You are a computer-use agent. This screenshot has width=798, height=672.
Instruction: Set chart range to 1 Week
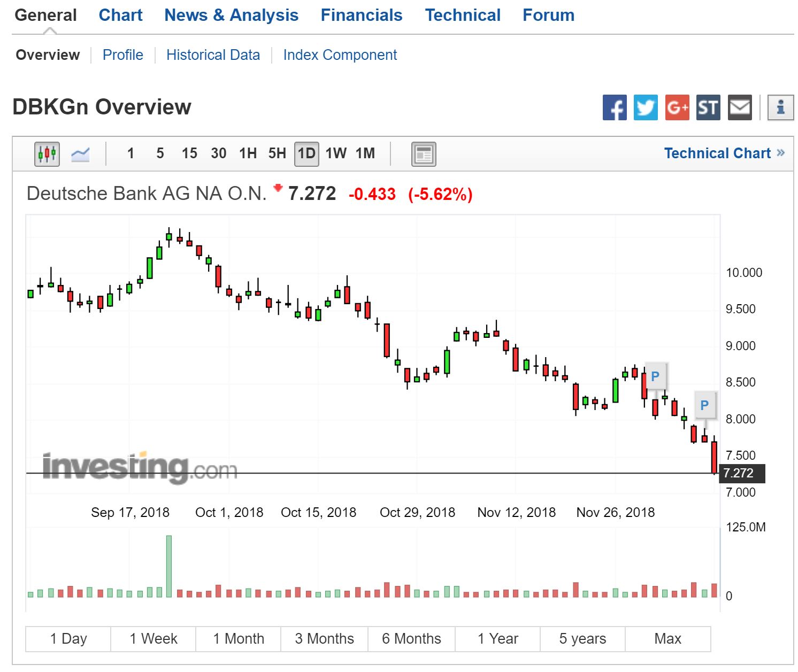pos(154,639)
